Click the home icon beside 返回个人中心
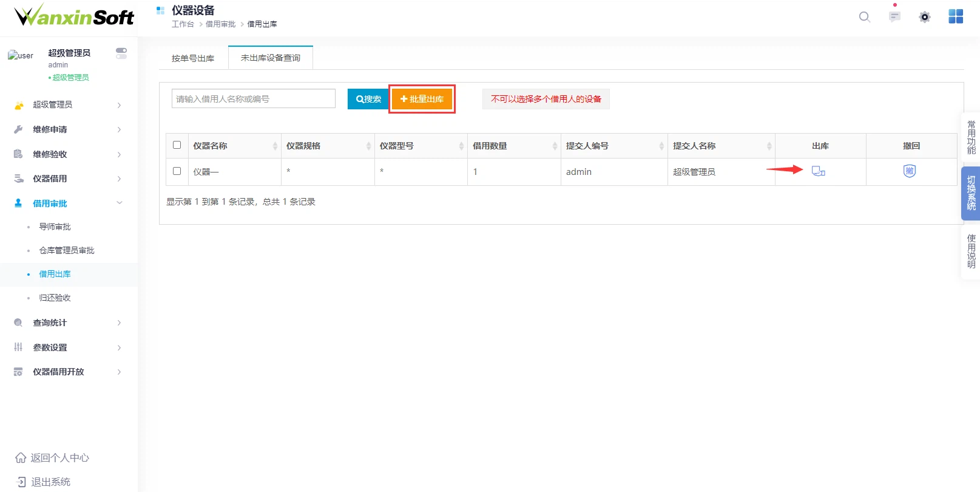The width and height of the screenshot is (980, 492). [21, 458]
